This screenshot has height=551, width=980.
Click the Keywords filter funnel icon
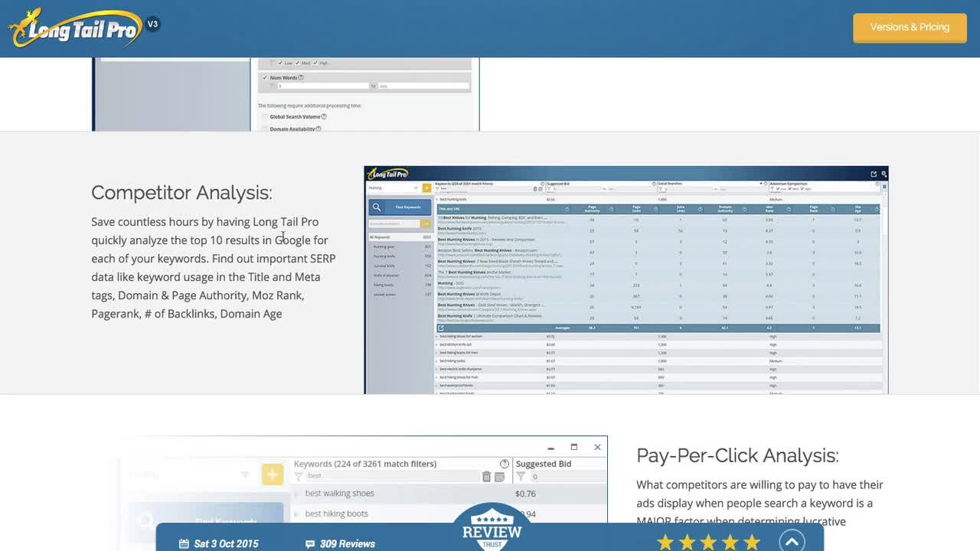299,477
